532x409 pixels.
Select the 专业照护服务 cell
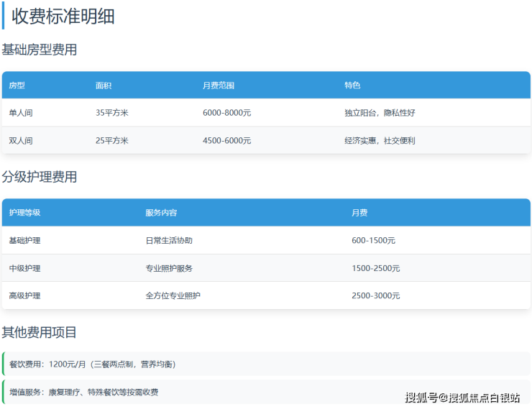(169, 268)
